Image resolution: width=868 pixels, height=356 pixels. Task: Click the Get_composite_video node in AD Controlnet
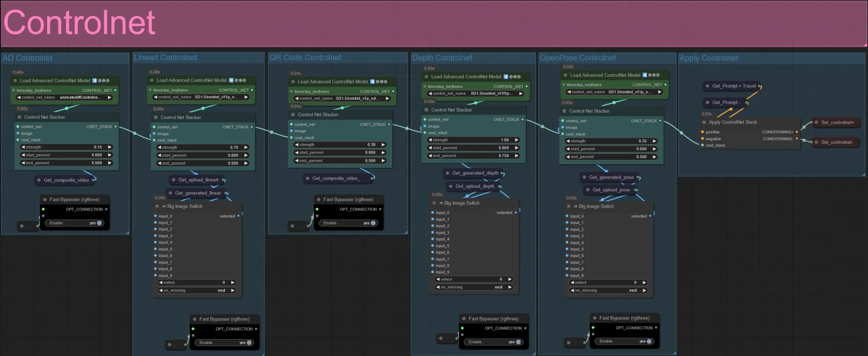pyautogui.click(x=66, y=180)
